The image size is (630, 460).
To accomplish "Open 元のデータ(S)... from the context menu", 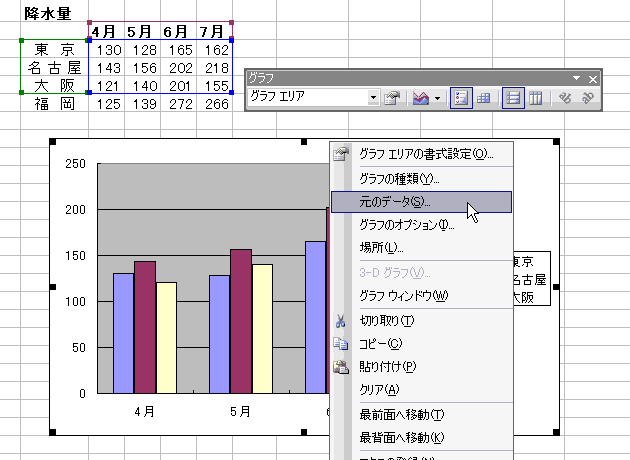I will [421, 202].
